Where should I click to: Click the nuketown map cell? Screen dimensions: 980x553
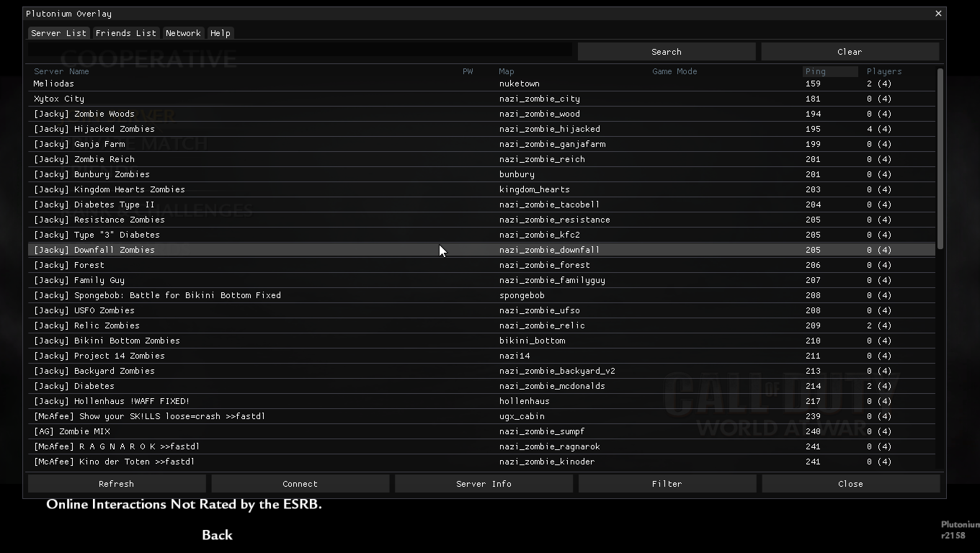(x=520, y=84)
